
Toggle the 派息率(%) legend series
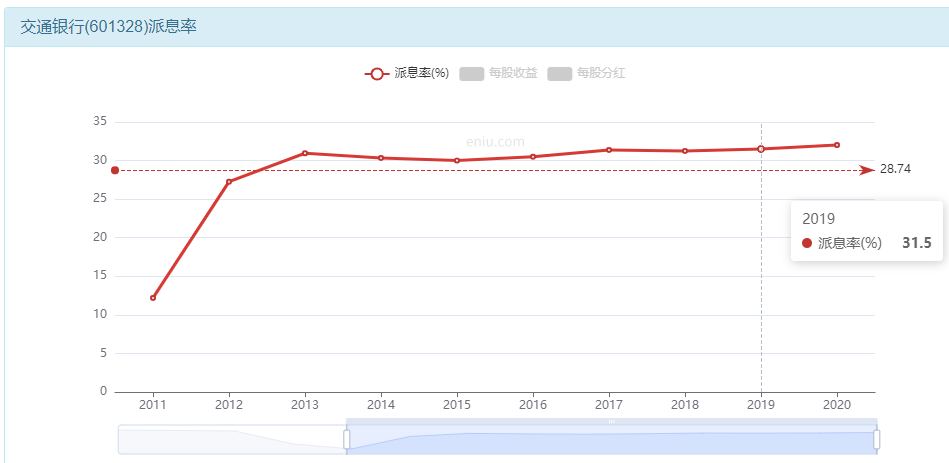(x=407, y=74)
